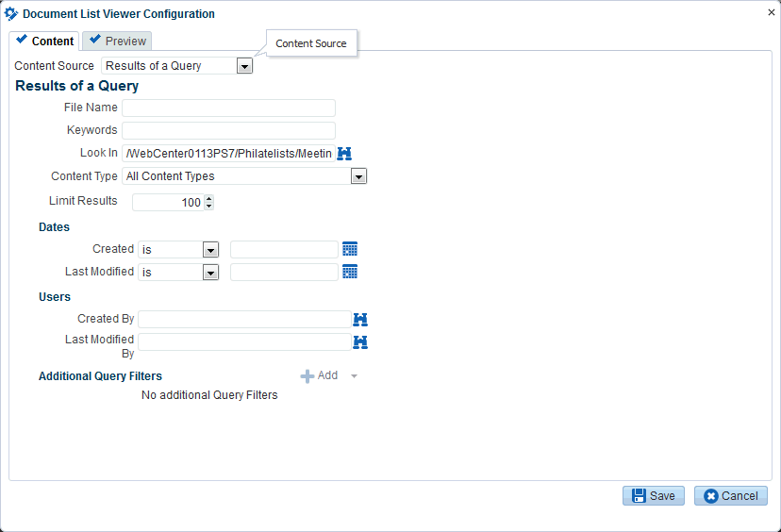Click the Cancel button

[x=730, y=496]
